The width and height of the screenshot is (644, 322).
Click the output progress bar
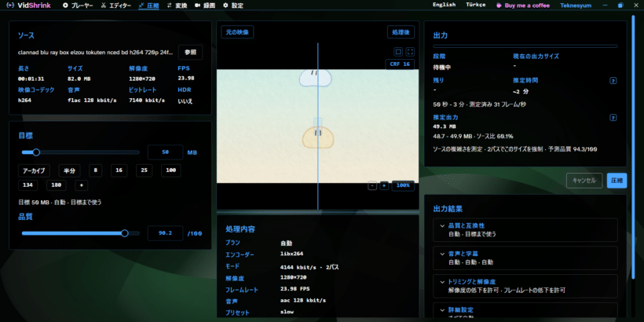[525, 46]
